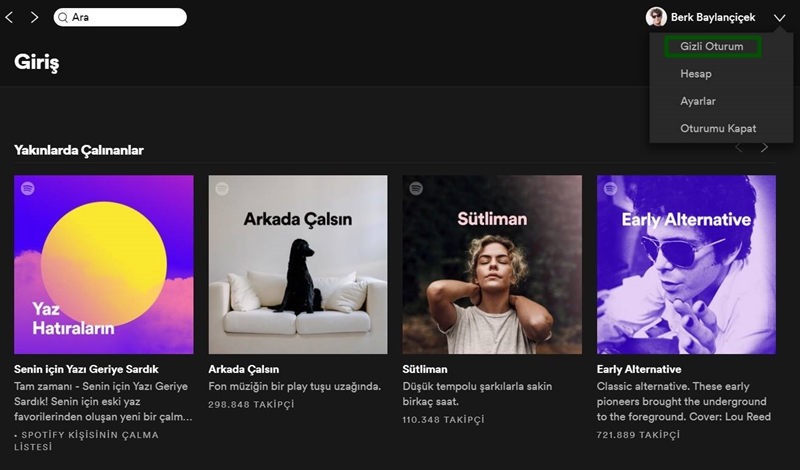Screen dimensions: 800x470
Task: Click 'Tam zamanı' description under first playlist
Action: (104, 402)
